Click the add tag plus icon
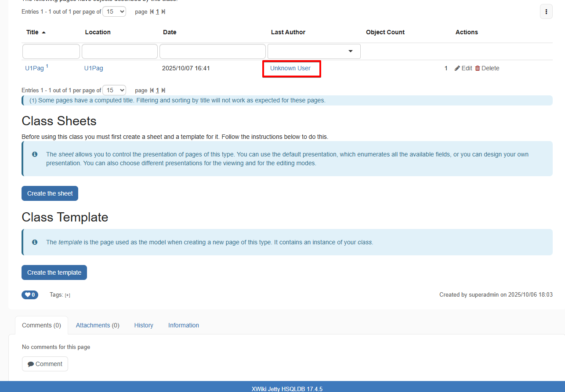The image size is (565, 392). click(67, 295)
